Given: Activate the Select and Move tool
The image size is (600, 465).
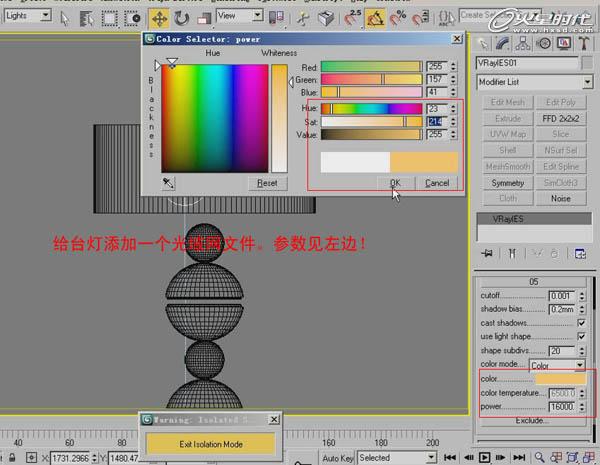Looking at the screenshot, I should click(159, 18).
